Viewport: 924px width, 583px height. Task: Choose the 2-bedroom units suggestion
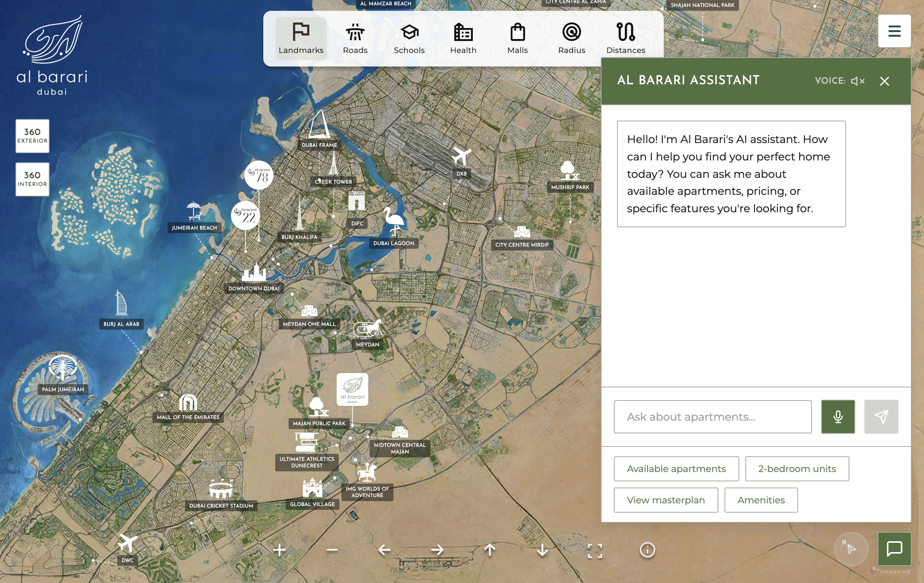pyautogui.click(x=797, y=469)
